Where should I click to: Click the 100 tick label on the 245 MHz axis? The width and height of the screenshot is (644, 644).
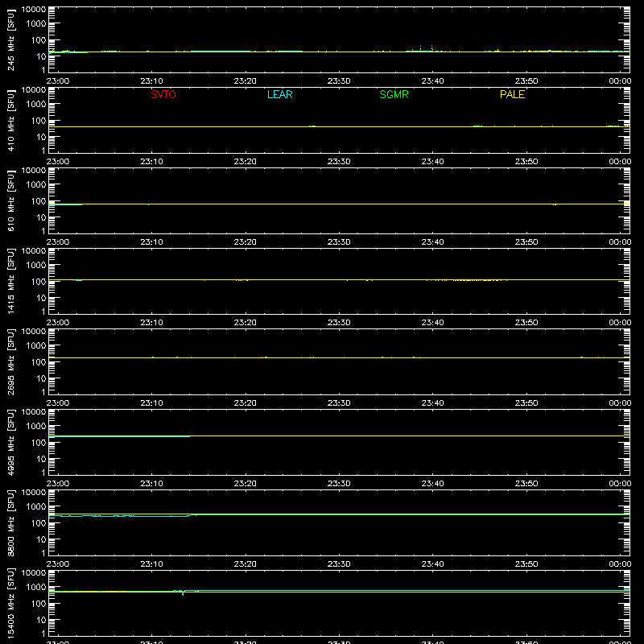[39, 40]
